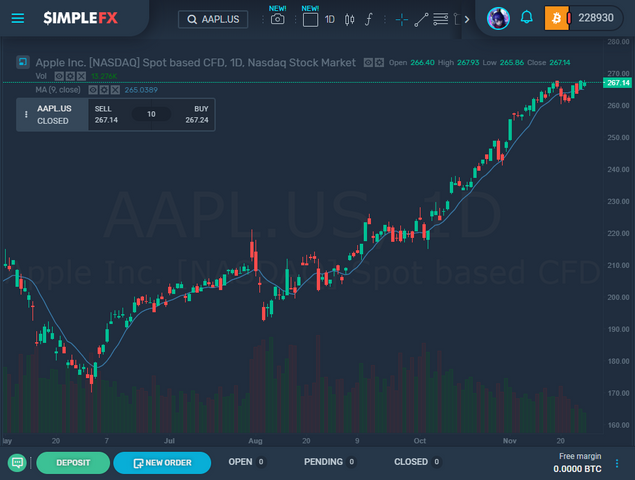Click the DEPOSIT button
The image size is (635, 480).
[x=73, y=462]
